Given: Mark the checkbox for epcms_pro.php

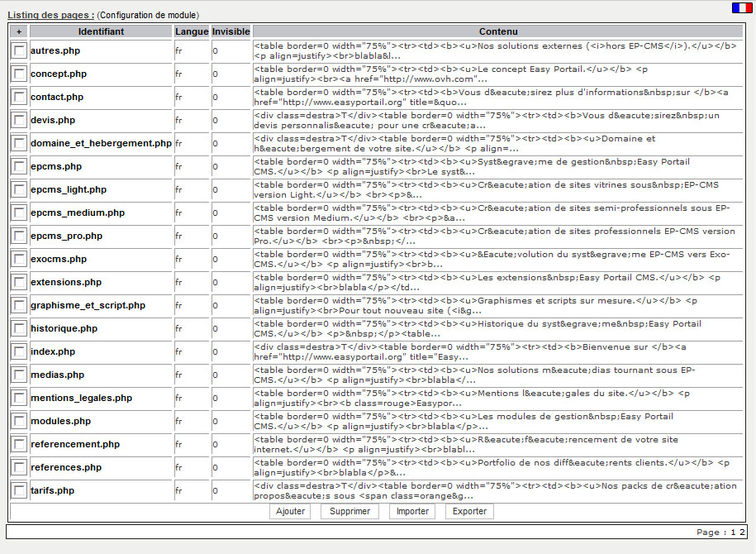Looking at the screenshot, I should [19, 236].
